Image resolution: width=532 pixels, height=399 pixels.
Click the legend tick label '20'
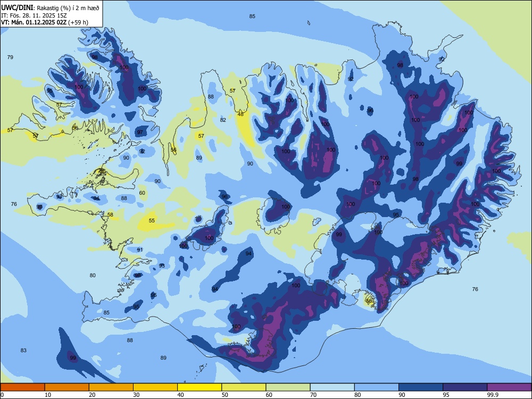click(92, 395)
